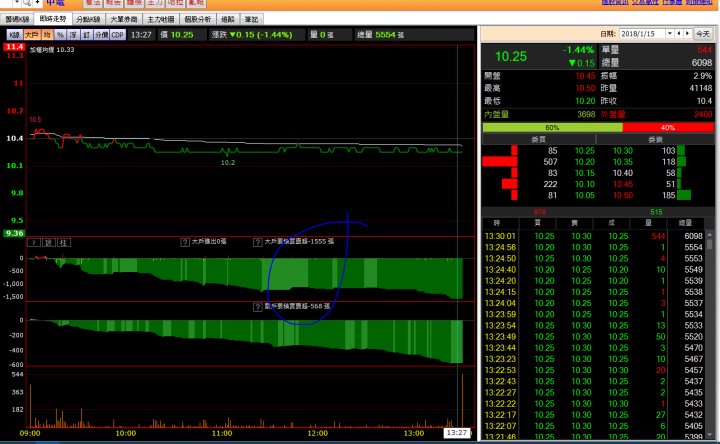The image size is (720, 444).
Task: Toggle the 均 average line button
Action: click(x=47, y=35)
